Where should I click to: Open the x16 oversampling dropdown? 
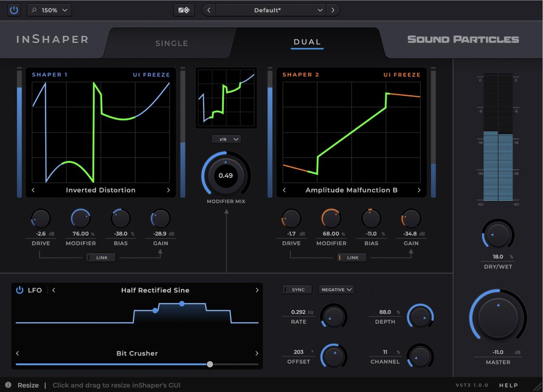tap(226, 139)
